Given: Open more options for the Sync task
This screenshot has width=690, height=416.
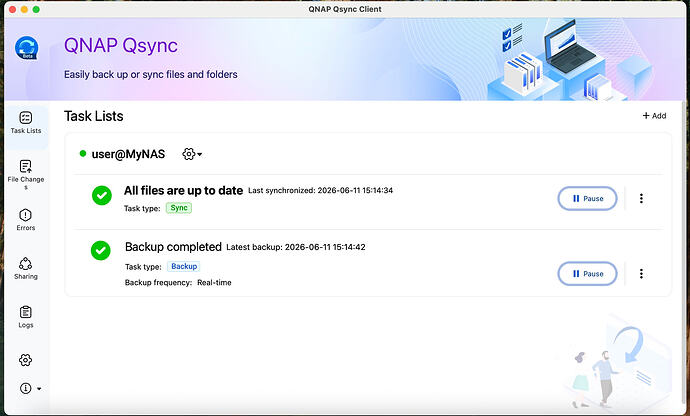Looking at the screenshot, I should [x=641, y=199].
